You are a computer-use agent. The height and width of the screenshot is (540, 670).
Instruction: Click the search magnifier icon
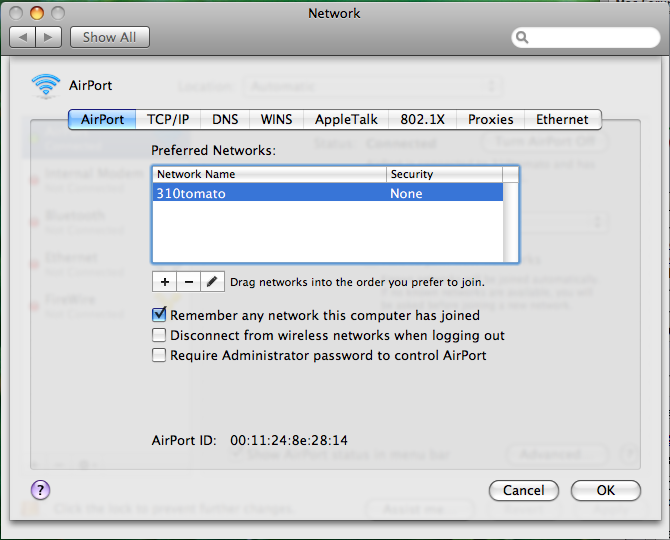522,38
